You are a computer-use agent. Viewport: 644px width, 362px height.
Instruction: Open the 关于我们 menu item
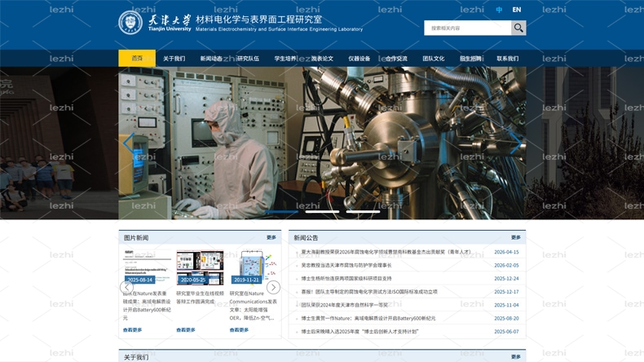click(174, 59)
